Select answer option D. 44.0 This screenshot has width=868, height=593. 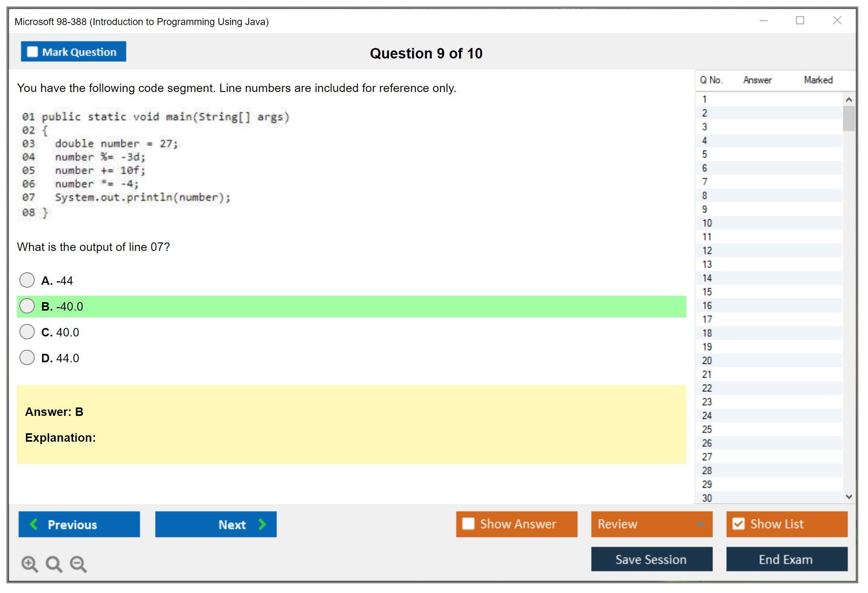click(27, 357)
